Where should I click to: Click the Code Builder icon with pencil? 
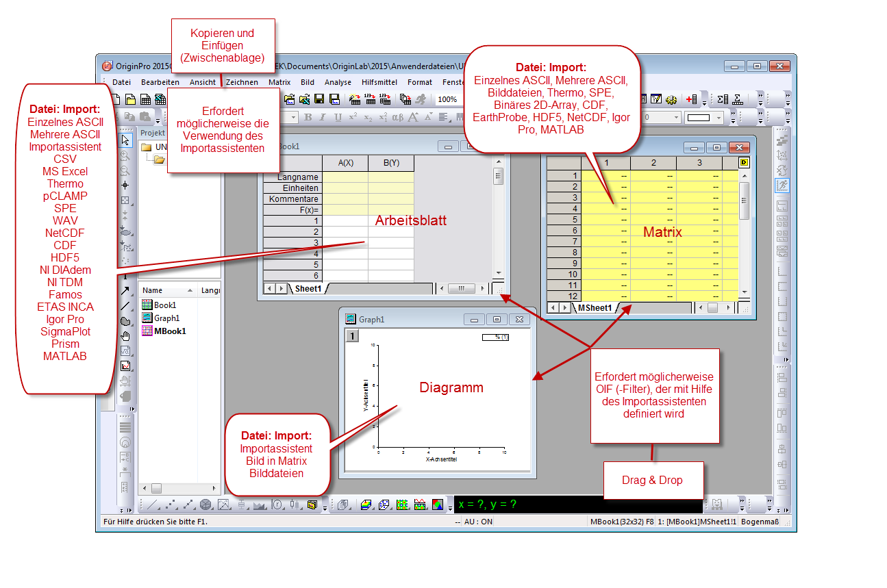pyautogui.click(x=656, y=99)
